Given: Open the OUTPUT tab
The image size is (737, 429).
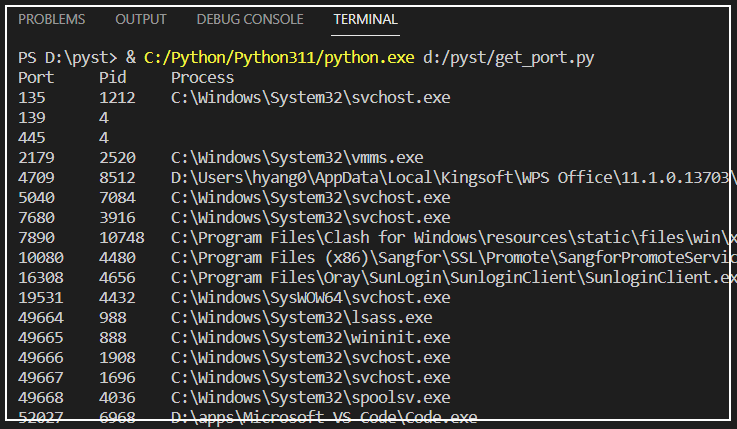Looking at the screenshot, I should click(141, 20).
